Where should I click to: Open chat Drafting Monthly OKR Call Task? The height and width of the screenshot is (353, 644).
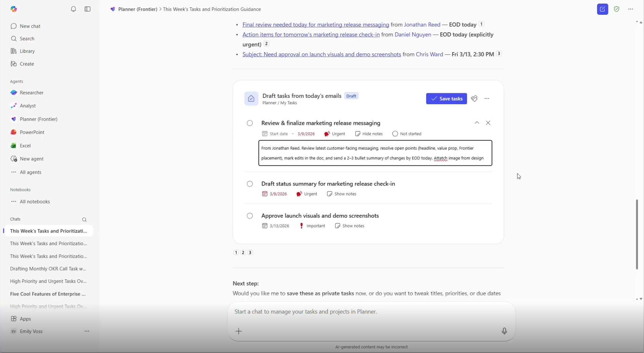pos(48,269)
